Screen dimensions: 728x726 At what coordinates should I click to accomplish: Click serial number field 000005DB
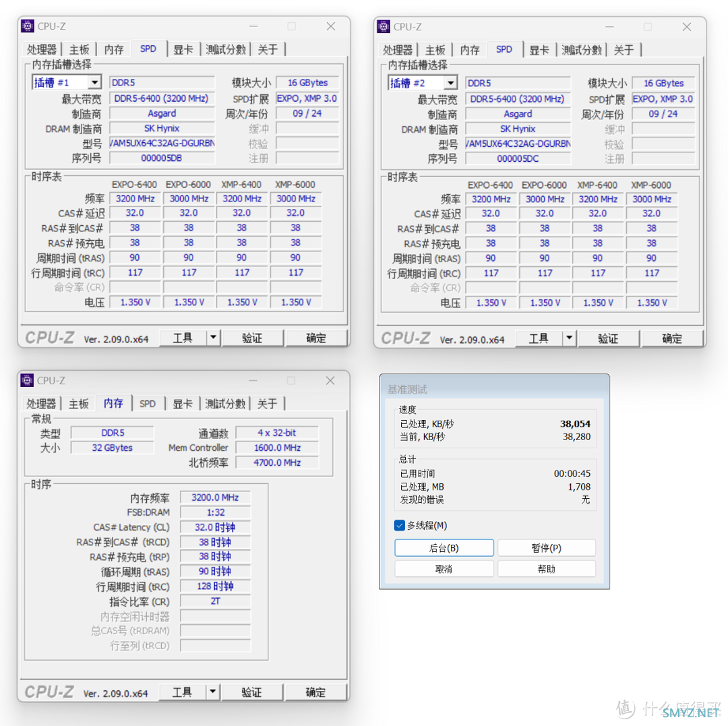tap(162, 158)
